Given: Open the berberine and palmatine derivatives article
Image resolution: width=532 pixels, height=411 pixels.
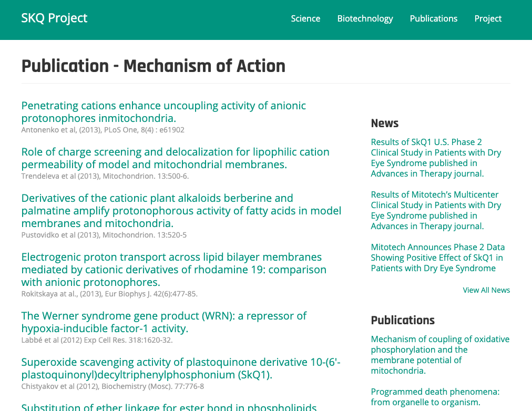Looking at the screenshot, I should coord(181,211).
